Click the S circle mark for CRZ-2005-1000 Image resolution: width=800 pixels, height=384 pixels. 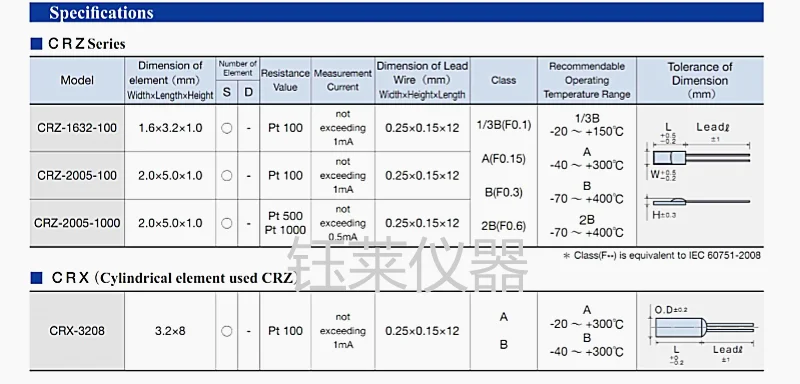(227, 223)
